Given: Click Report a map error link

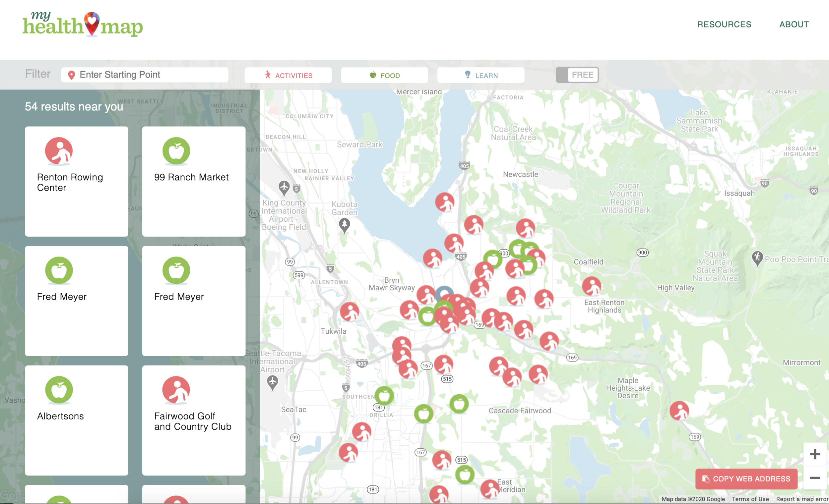Looking at the screenshot, I should 802,499.
